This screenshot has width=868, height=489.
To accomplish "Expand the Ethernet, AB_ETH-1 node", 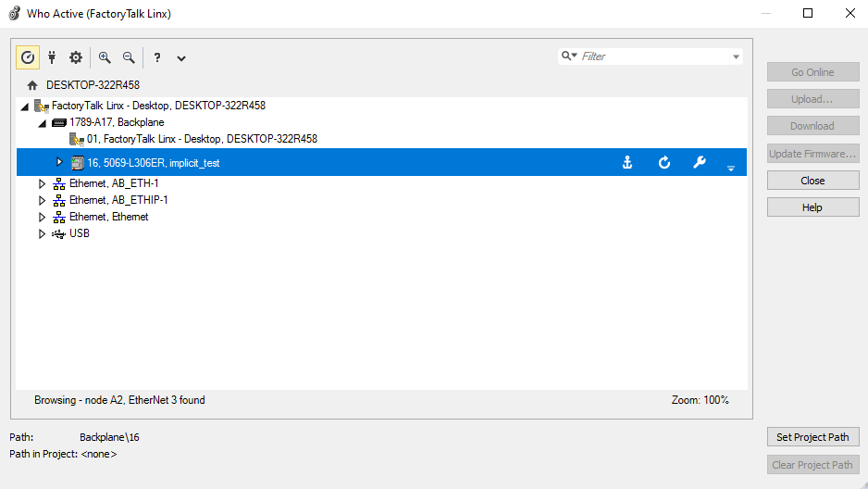I will (42, 183).
